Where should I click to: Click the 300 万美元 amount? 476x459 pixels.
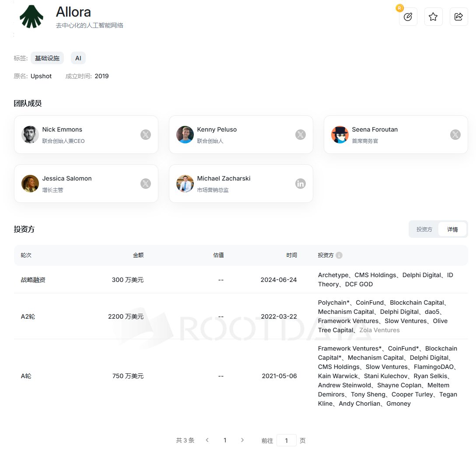click(127, 280)
